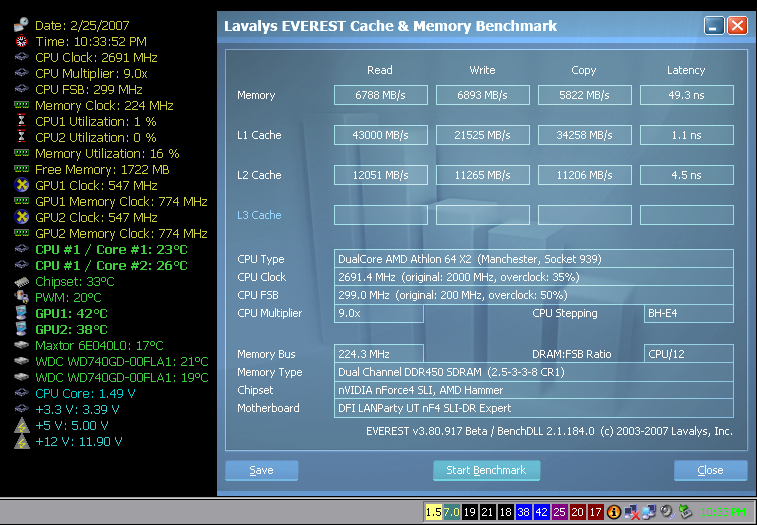
Task: Click the Memory Read value field
Action: 380,95
